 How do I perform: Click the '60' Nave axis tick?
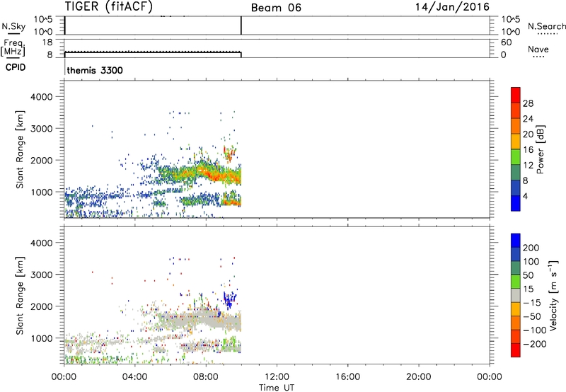[x=507, y=42]
